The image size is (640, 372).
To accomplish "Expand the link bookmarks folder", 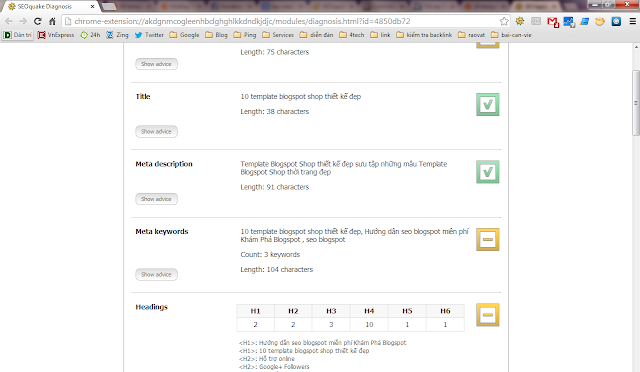I will [380, 35].
